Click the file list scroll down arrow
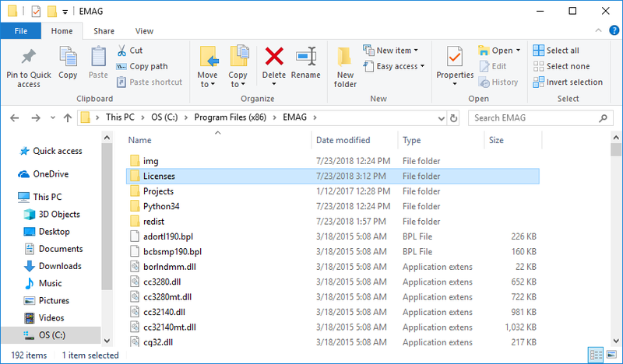 pos(616,341)
